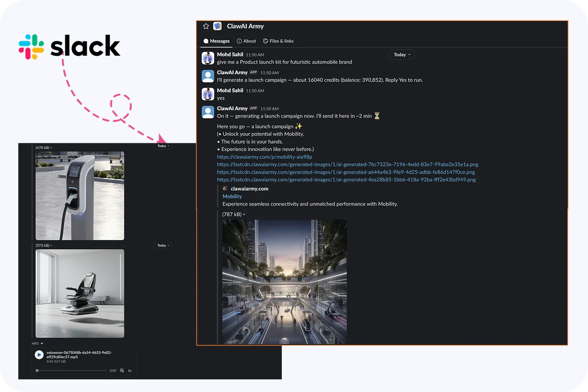Image resolution: width=588 pixels, height=392 pixels.
Task: Click the 0:34 (557 kB) audio info
Action: click(x=56, y=362)
